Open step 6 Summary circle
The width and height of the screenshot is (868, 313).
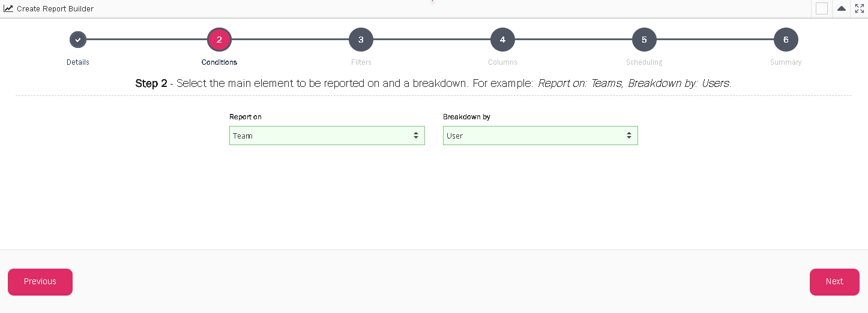(x=786, y=40)
